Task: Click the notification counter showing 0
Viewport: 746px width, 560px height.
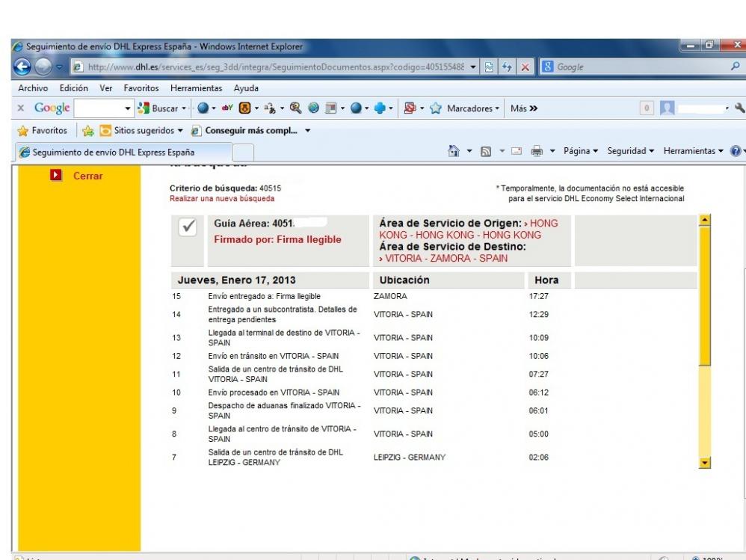Action: point(647,108)
